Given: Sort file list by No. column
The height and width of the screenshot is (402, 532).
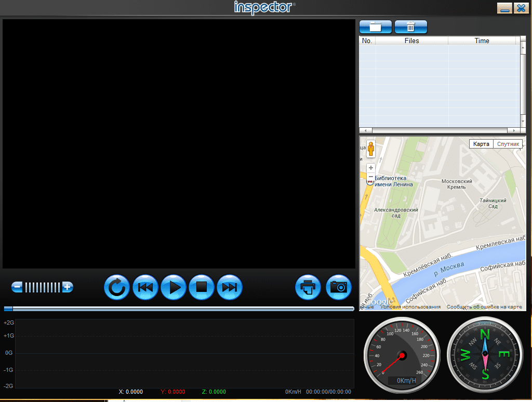Looking at the screenshot, I should pyautogui.click(x=367, y=41).
